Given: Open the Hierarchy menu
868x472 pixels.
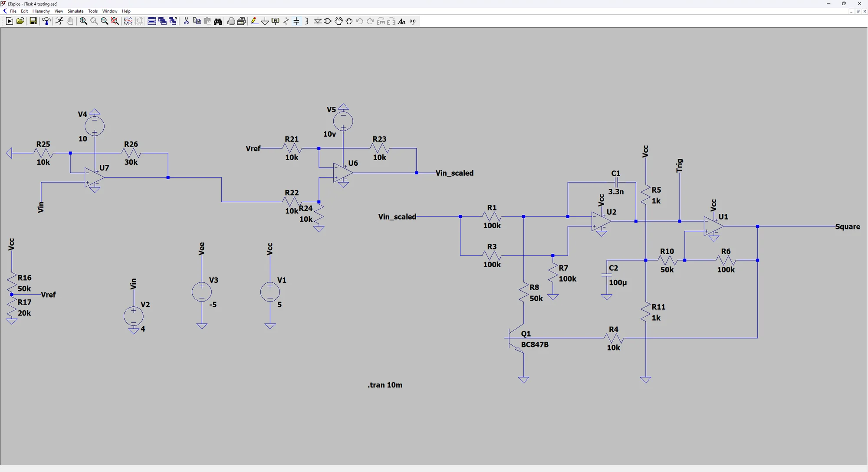Looking at the screenshot, I should pos(41,11).
